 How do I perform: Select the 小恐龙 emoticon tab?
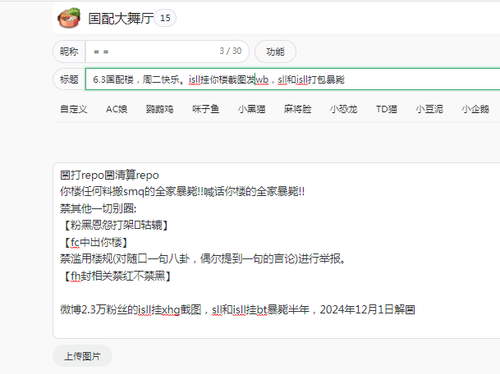coord(343,109)
